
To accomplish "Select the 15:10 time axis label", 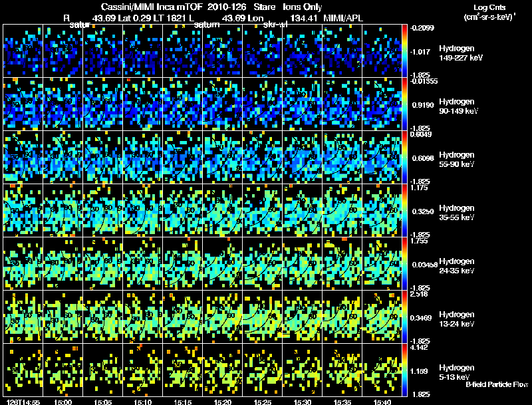I will [143, 402].
